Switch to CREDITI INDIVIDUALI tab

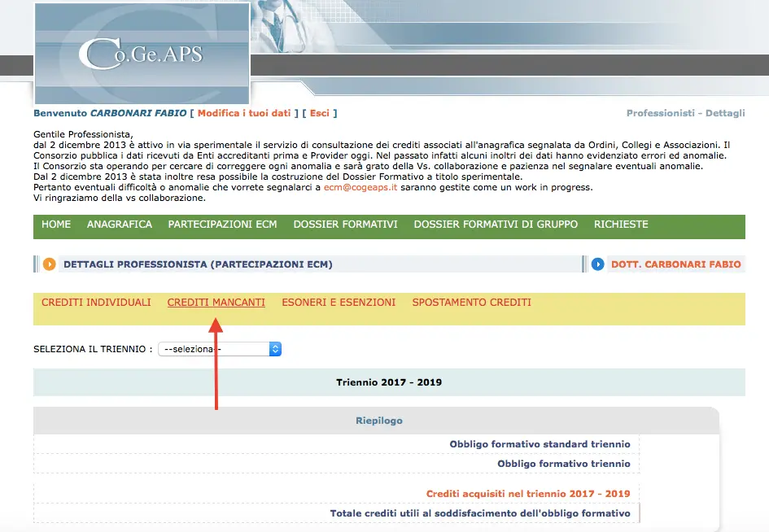(x=96, y=303)
